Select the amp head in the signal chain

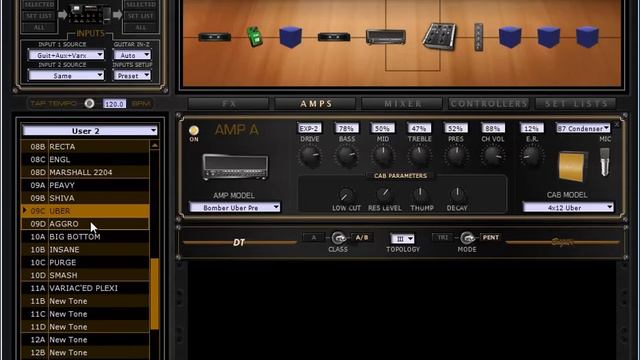point(386,37)
